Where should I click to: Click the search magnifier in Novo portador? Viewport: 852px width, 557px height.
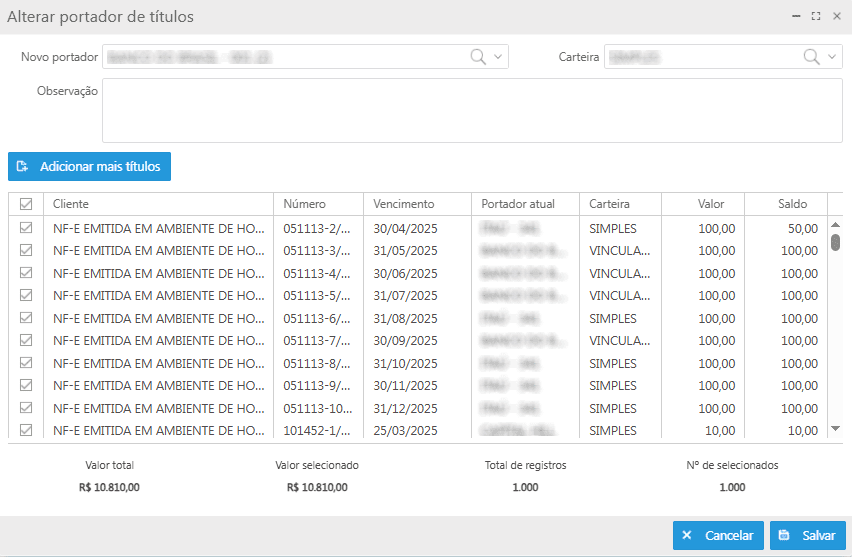click(478, 57)
